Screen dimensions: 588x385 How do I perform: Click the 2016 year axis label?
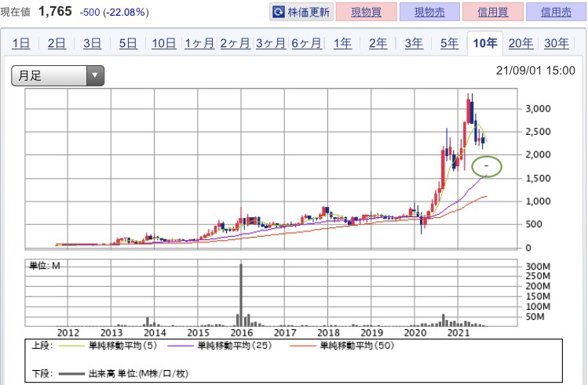pyautogui.click(x=242, y=332)
